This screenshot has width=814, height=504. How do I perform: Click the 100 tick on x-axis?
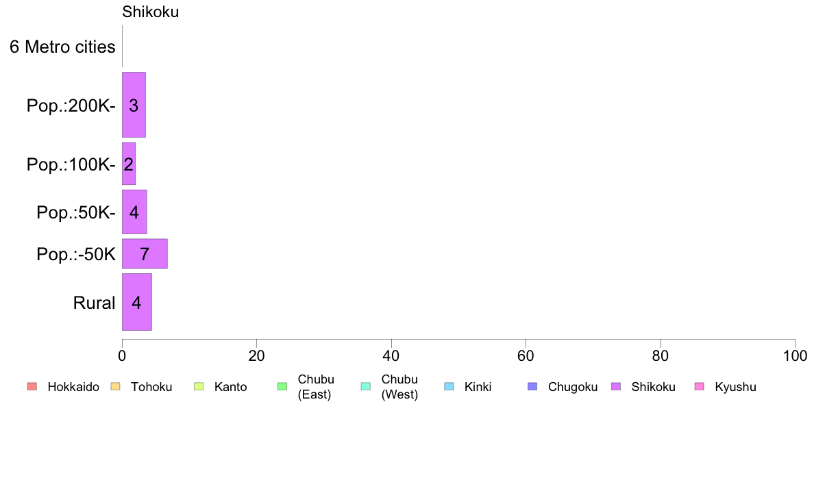795,355
